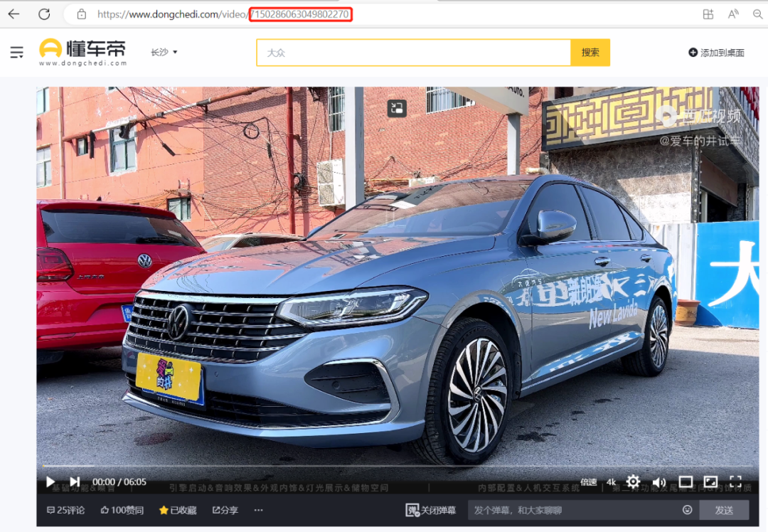Open the browser zoom magnifier
This screenshot has width=768, height=532.
coord(758,14)
